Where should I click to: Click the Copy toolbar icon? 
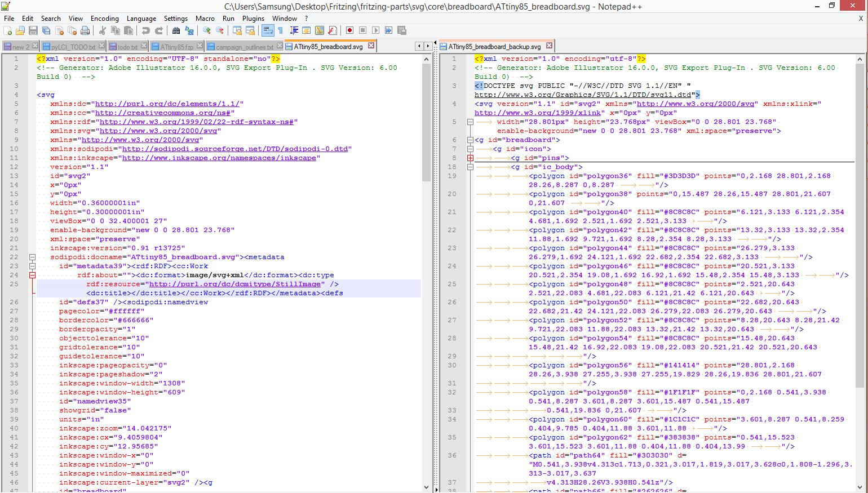pyautogui.click(x=116, y=30)
